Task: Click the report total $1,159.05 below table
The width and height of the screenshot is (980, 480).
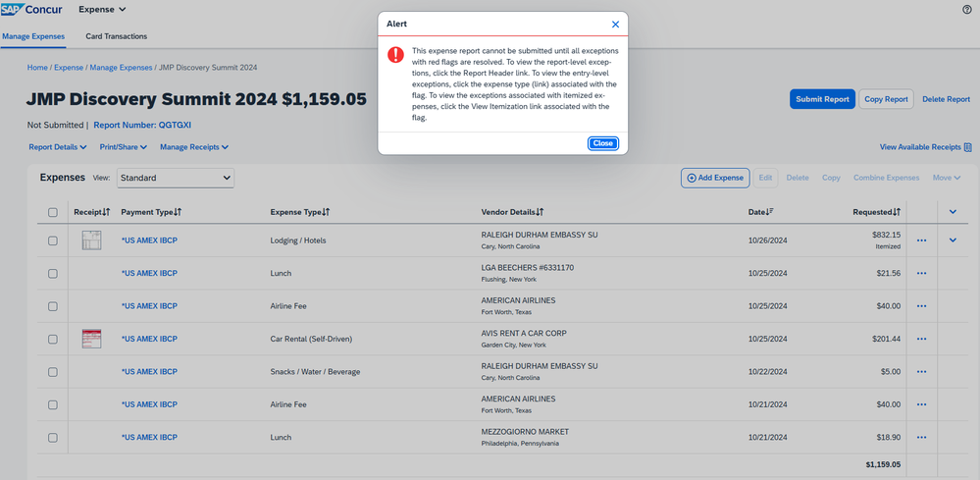Action: (x=883, y=464)
